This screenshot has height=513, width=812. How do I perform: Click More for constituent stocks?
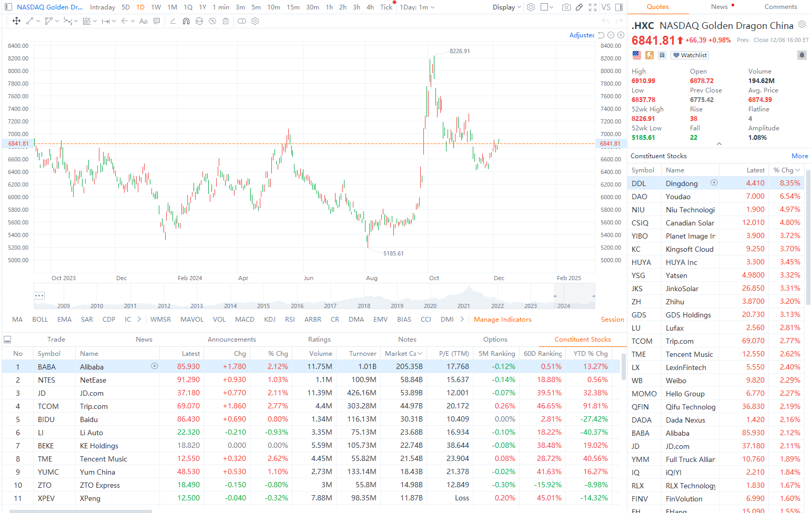point(799,156)
